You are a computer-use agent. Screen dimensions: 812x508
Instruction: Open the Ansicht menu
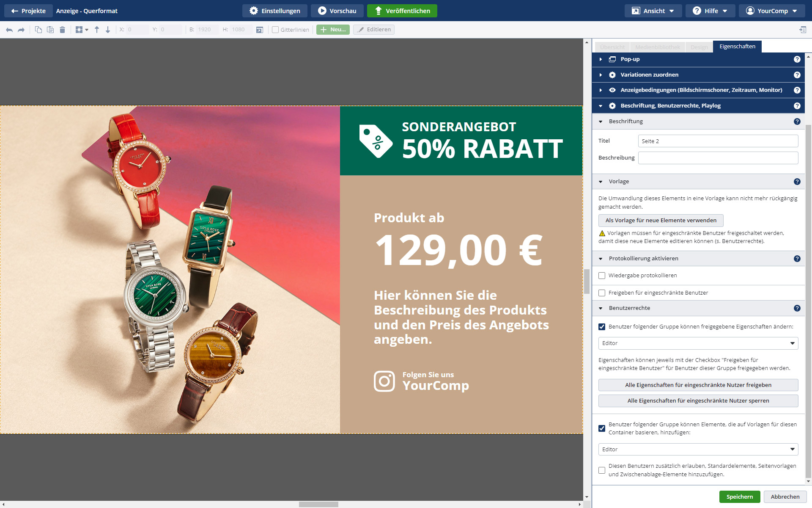653,11
